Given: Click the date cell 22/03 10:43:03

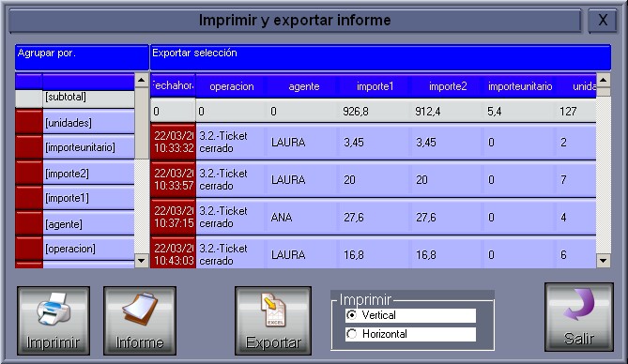Looking at the screenshot, I should (174, 253).
